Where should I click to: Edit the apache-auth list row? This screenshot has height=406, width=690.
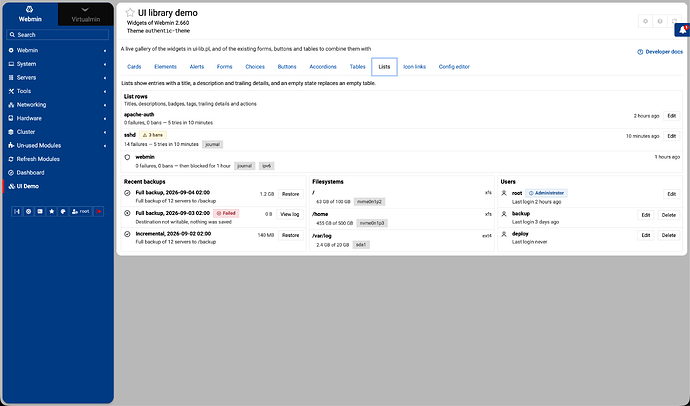tap(672, 116)
